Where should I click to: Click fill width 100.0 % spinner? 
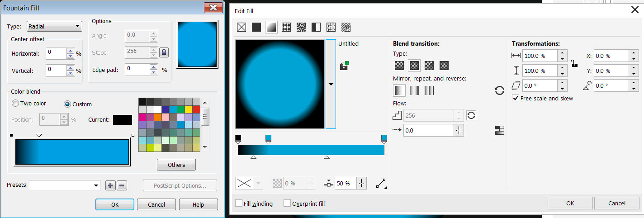(x=562, y=56)
